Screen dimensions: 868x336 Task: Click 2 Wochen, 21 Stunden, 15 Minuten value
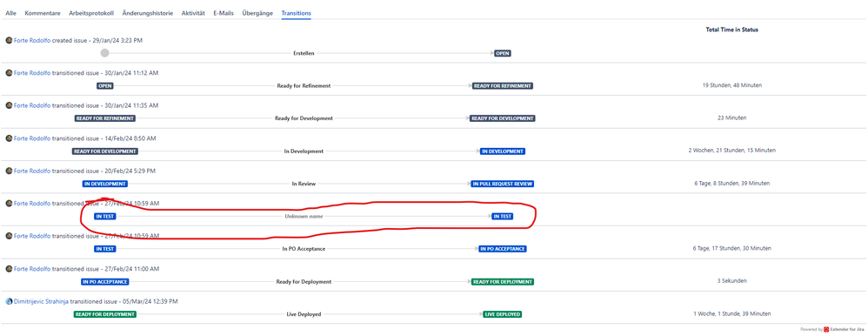click(731, 151)
